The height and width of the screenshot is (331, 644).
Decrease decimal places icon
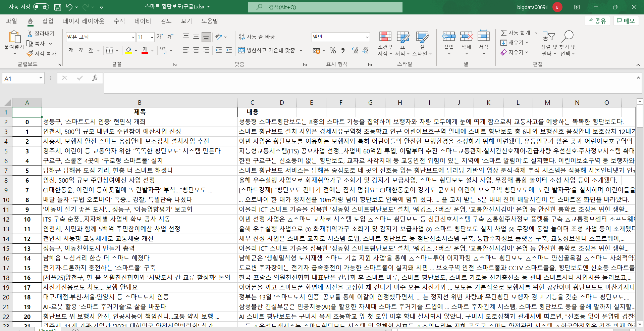pos(365,50)
